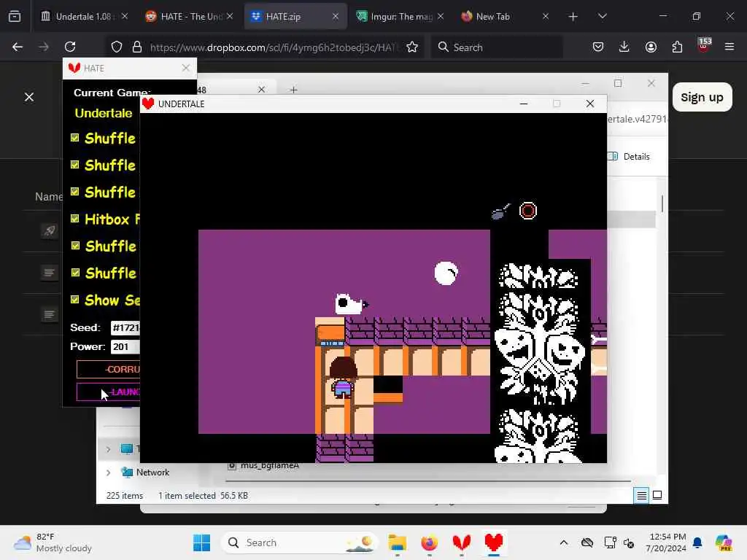Click the Seed input field in HATE
Screen dimensions: 747x560
(x=125, y=327)
